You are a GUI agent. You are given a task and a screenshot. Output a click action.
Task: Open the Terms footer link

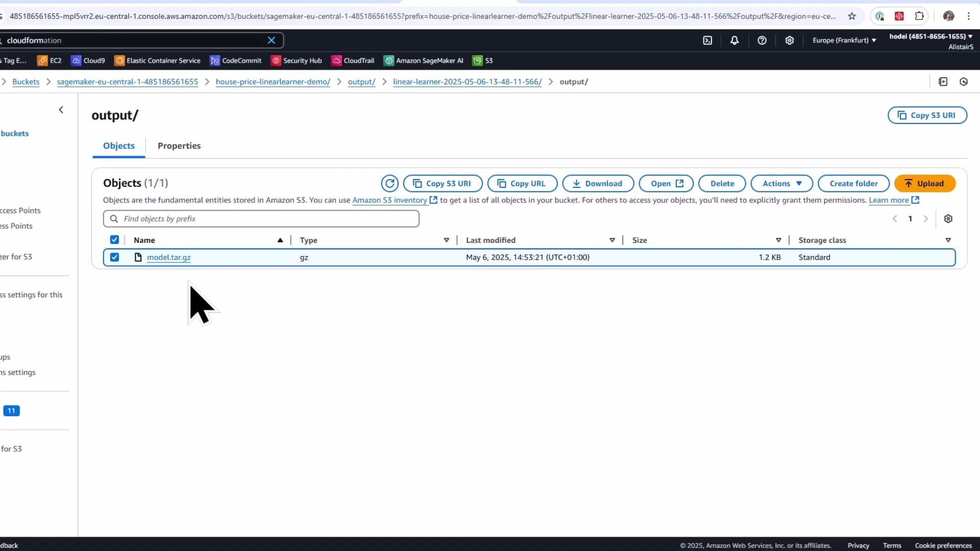(x=892, y=545)
